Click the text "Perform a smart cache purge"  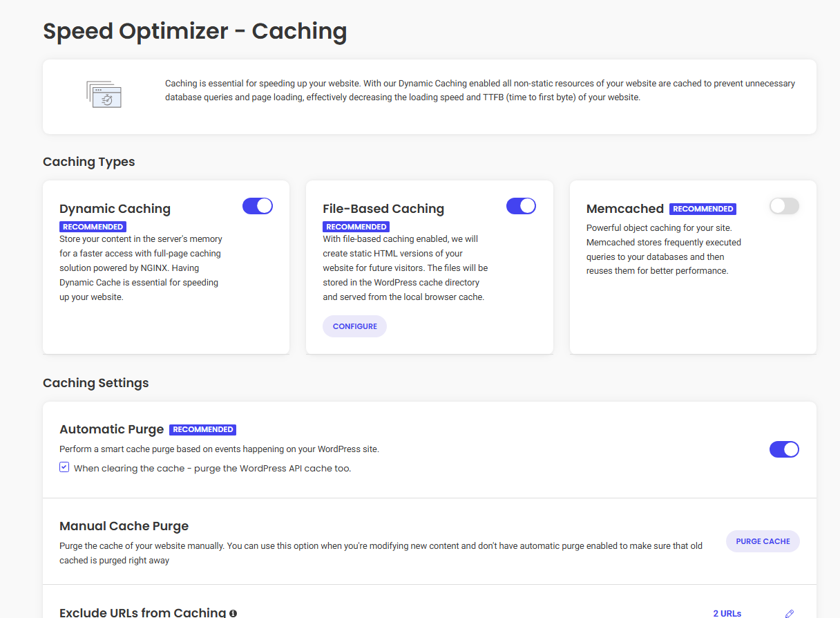220,449
